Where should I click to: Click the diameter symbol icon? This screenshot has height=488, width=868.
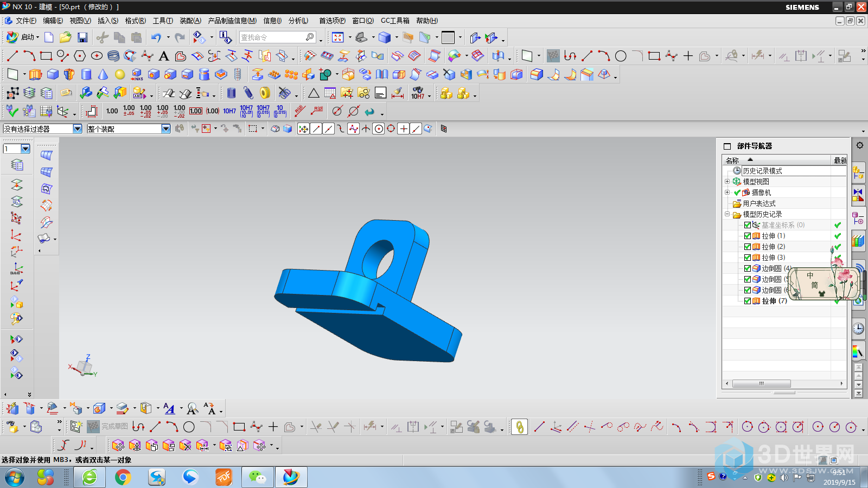pyautogui.click(x=337, y=111)
